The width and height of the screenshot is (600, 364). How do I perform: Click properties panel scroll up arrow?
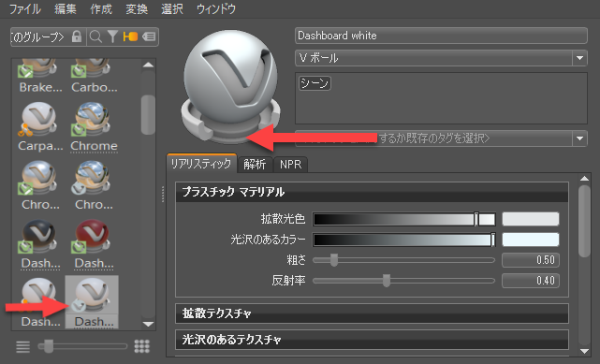click(x=584, y=178)
